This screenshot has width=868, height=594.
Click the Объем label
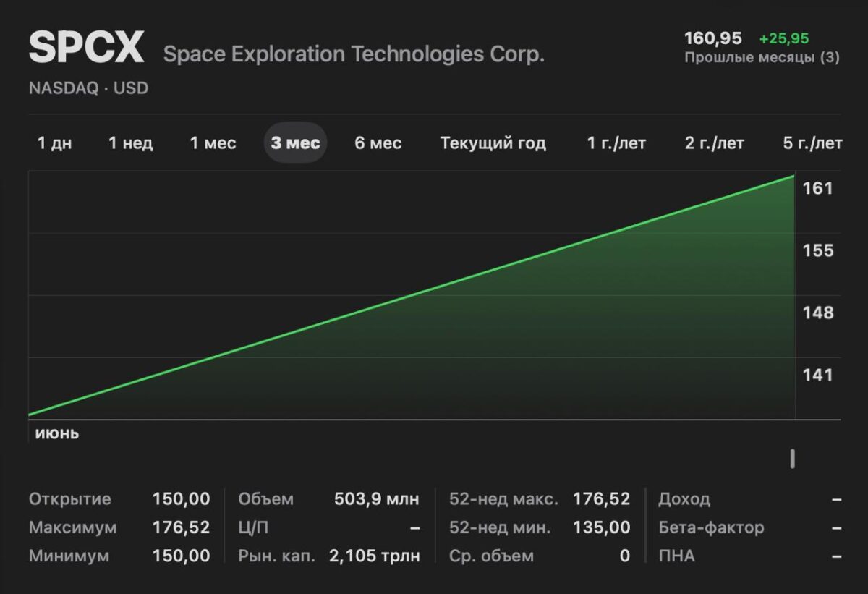tap(266, 499)
